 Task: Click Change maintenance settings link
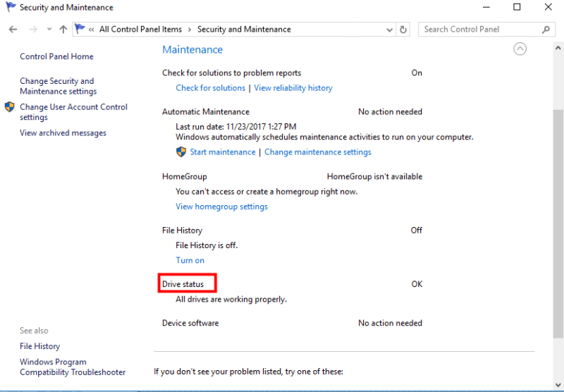point(318,152)
